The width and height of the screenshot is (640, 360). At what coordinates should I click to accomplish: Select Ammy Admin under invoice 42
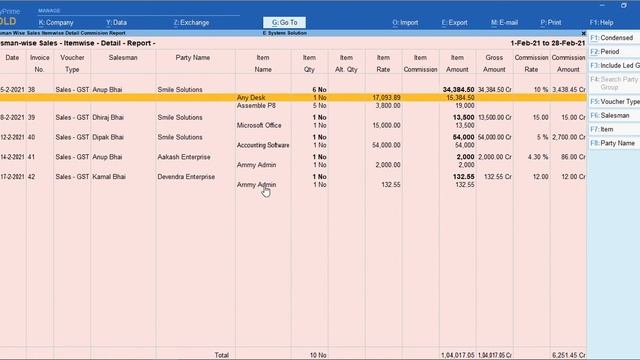point(256,184)
